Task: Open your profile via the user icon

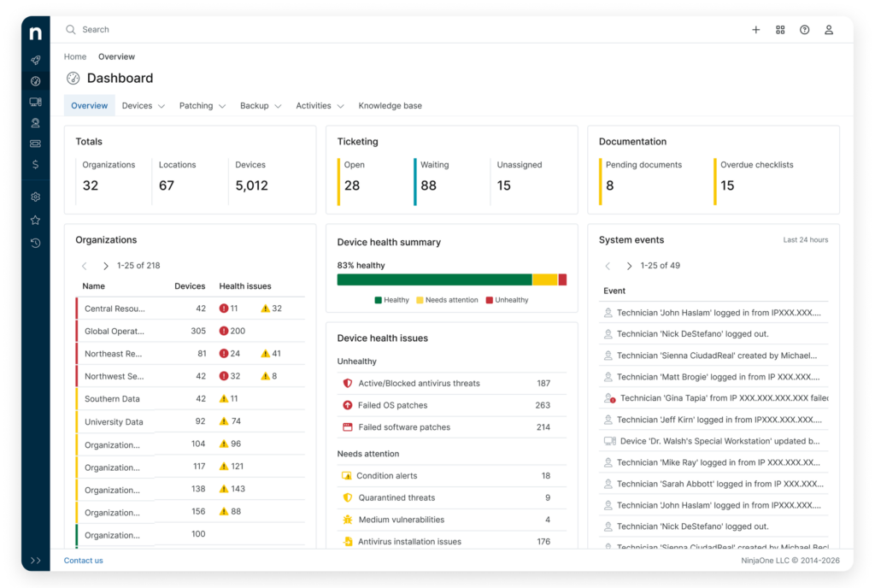Action: [x=828, y=29]
